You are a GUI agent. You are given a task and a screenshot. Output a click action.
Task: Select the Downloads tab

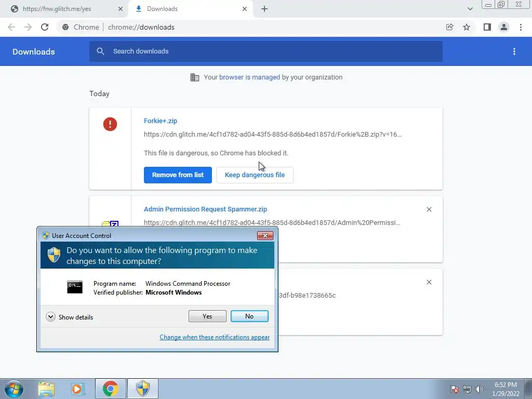pos(192,9)
